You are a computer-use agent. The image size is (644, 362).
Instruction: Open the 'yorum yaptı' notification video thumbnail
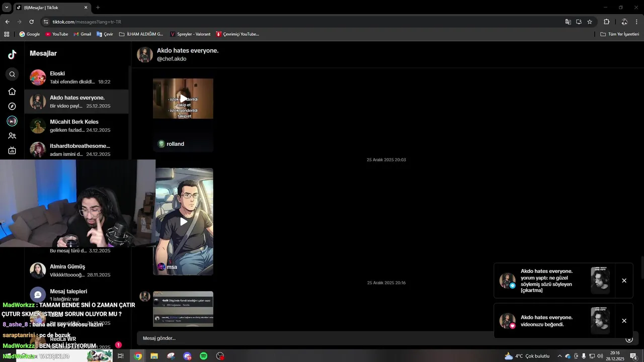pos(600,281)
